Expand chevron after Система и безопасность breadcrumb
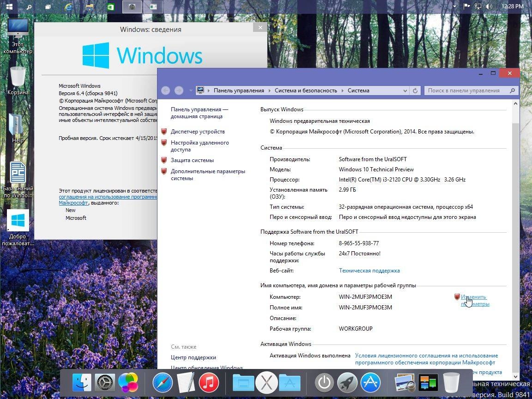The image size is (532, 399). click(x=342, y=91)
